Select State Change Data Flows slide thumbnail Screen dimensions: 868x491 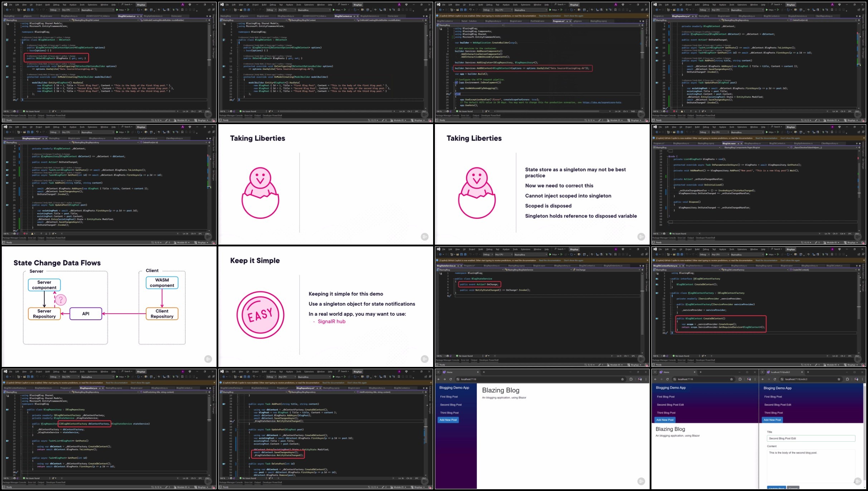109,306
